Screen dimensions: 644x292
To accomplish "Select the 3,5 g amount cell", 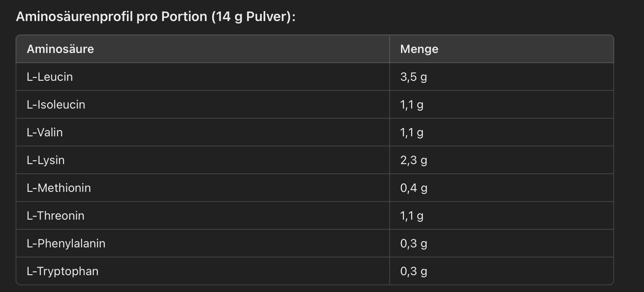I will 414,77.
